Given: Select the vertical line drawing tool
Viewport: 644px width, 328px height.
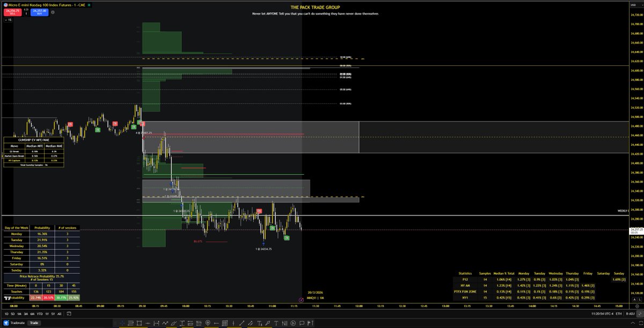Looking at the screenshot, I should pos(233,323).
